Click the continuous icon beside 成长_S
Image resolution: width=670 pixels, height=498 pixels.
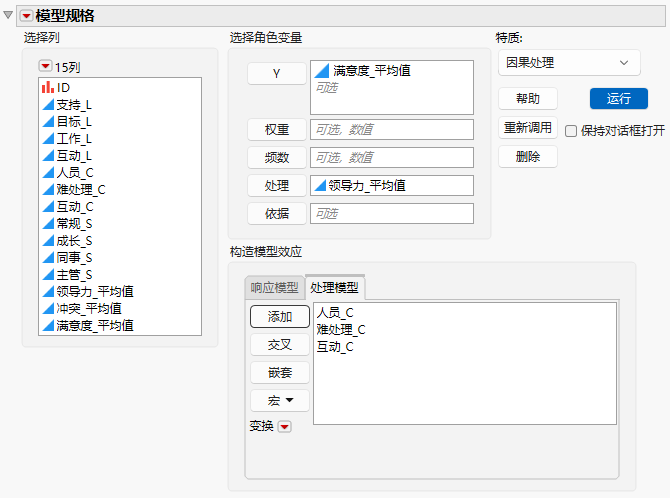tap(48, 241)
